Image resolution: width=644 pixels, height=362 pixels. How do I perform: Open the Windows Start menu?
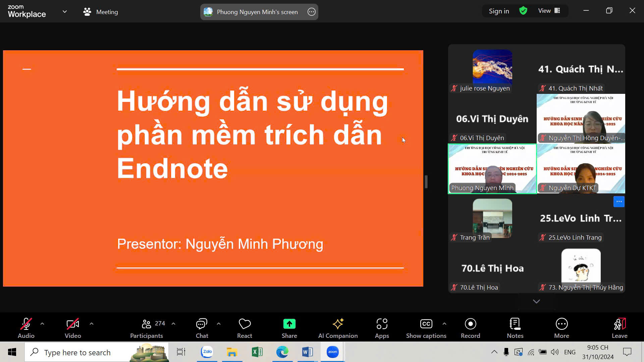[x=12, y=352]
